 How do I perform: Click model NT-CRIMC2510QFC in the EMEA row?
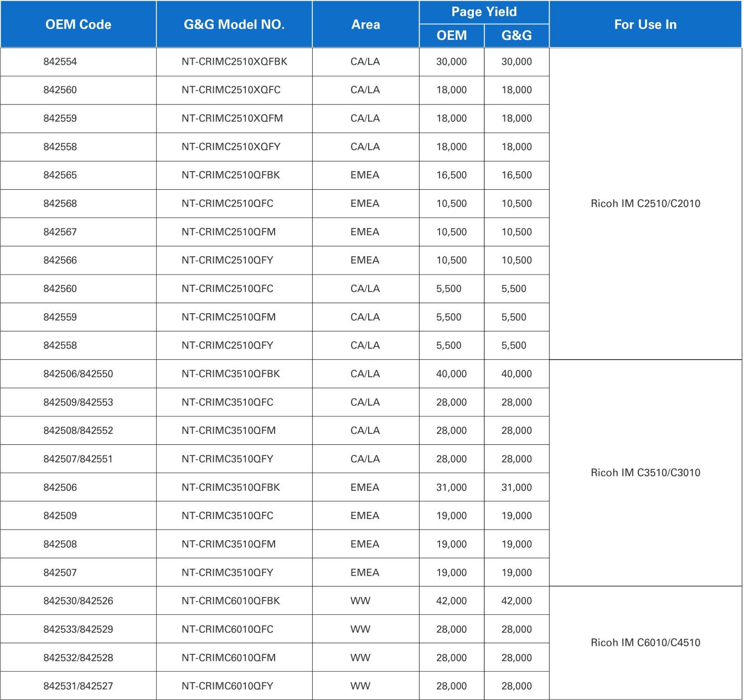[x=228, y=203]
